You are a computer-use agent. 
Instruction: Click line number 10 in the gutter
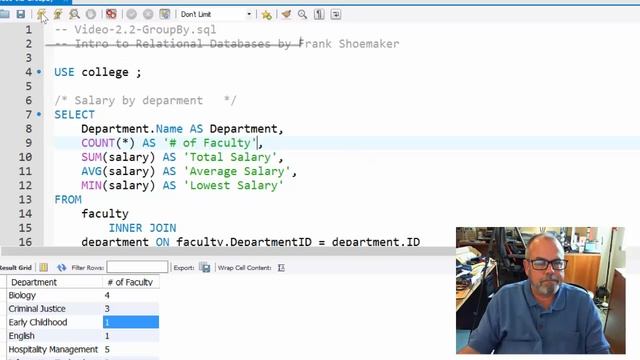click(x=25, y=157)
